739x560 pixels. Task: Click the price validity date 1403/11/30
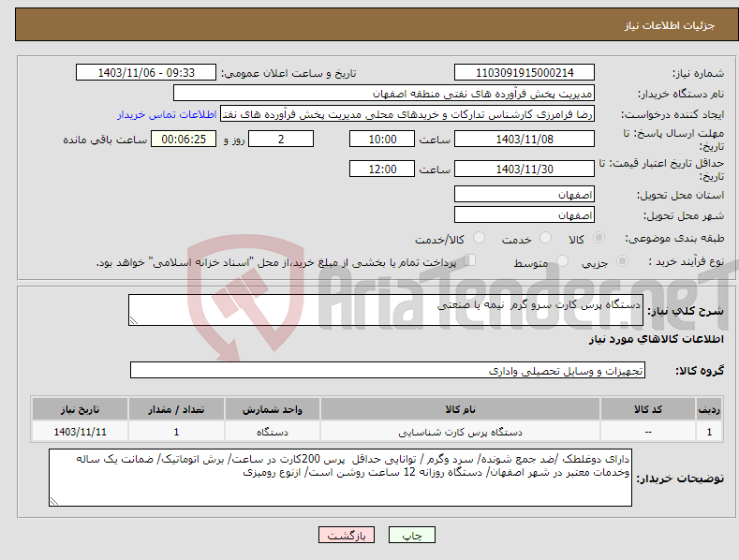pyautogui.click(x=525, y=169)
